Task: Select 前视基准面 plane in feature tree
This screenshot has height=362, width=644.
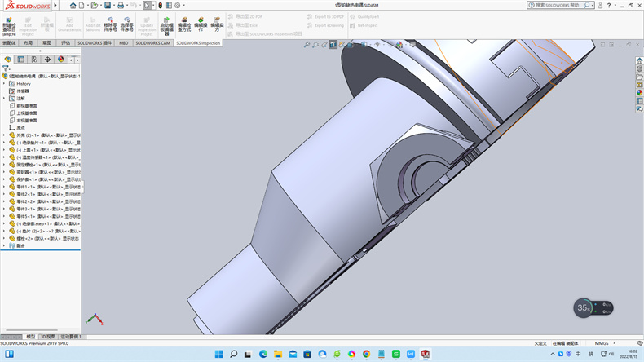Action: [26, 105]
